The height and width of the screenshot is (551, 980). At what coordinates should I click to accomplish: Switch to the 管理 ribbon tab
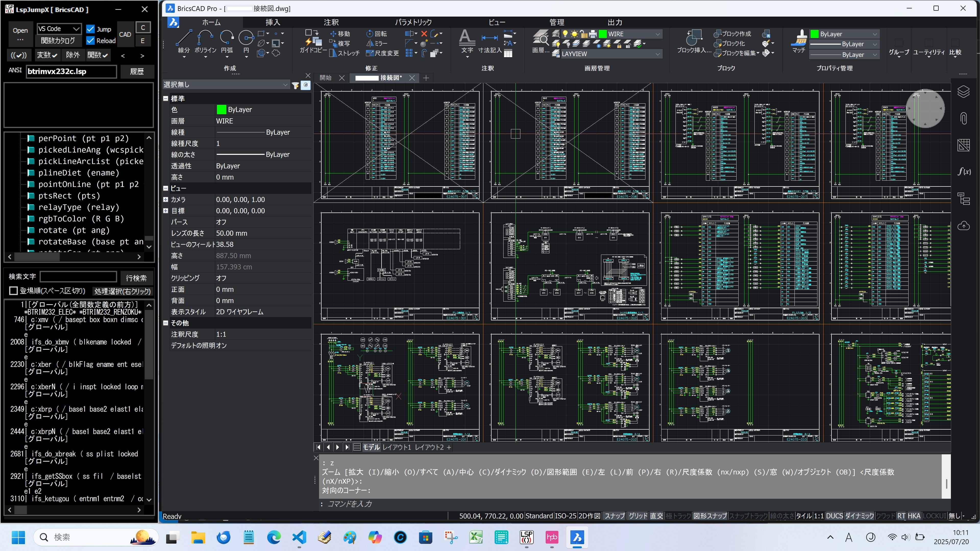[x=557, y=22]
